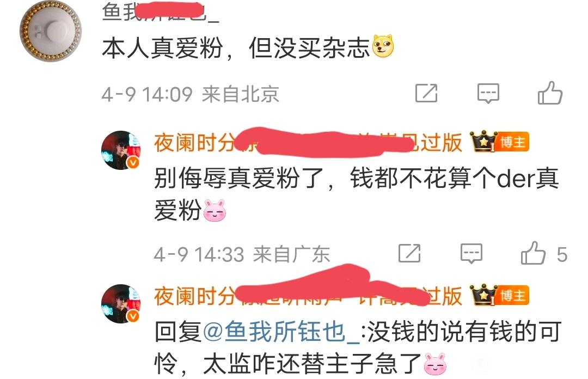This screenshot has width=588, height=379.
Task: Open the reply bubble on the 14:33 reply
Action: (x=471, y=253)
